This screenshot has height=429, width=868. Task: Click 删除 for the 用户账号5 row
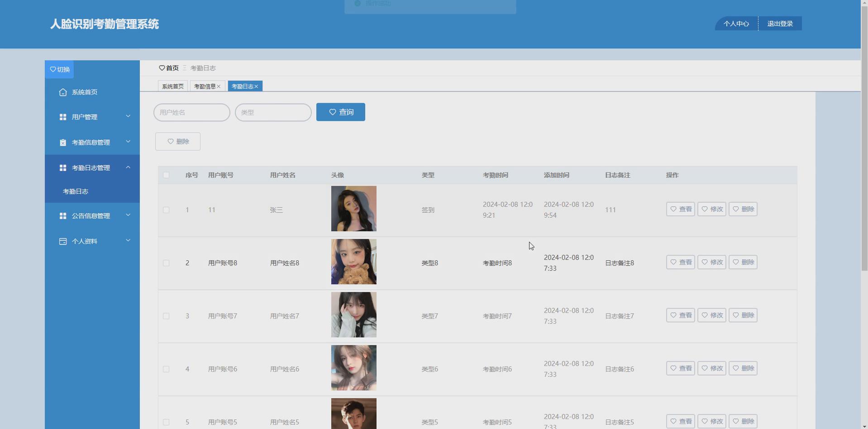point(743,421)
